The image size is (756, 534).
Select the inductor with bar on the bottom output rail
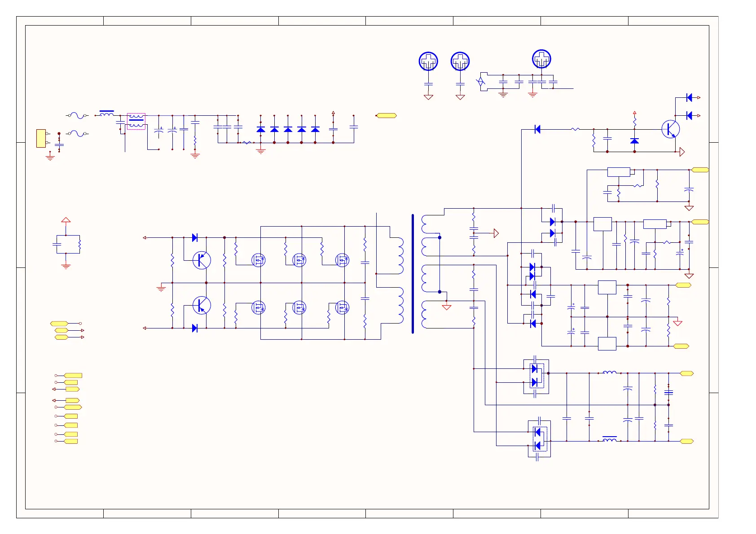[x=609, y=439]
